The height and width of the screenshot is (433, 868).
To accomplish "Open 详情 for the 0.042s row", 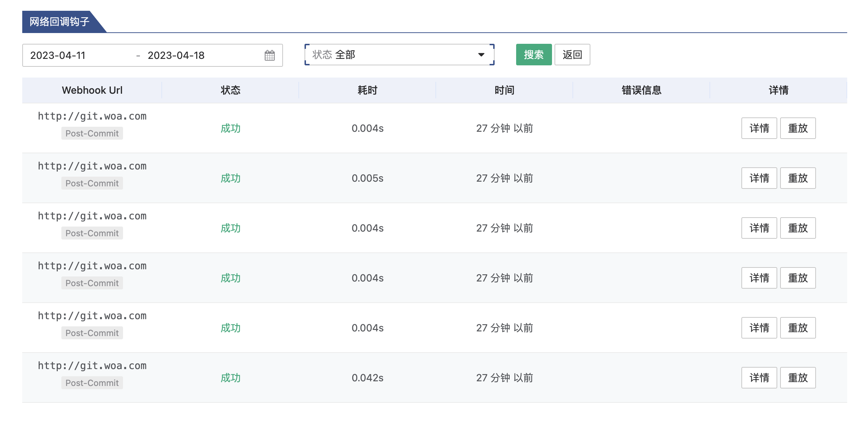I will [x=759, y=378].
